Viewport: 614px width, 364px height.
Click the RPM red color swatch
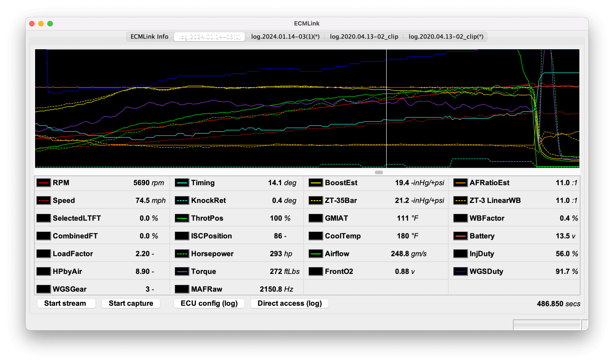[x=44, y=183]
